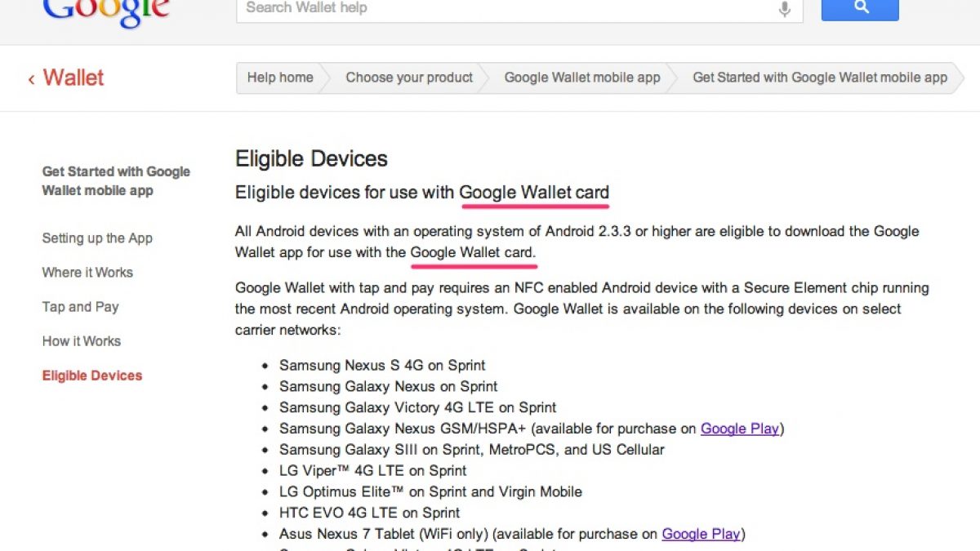The image size is (980, 551).
Task: Open How it Works sidebar link
Action: coord(81,341)
